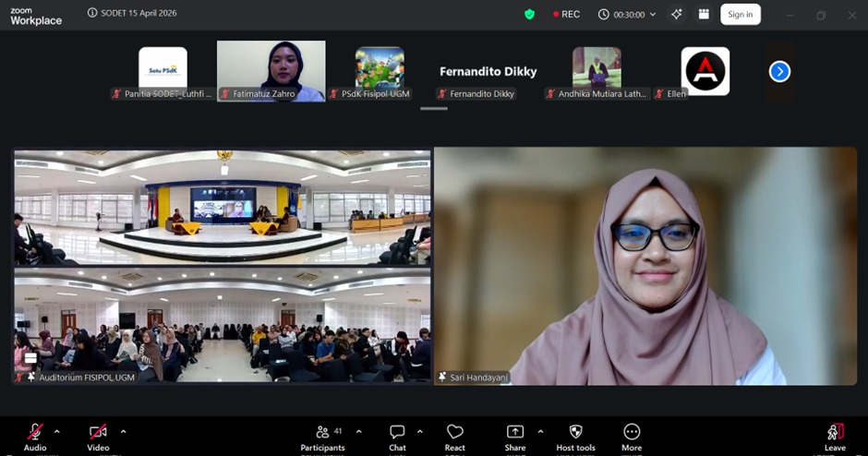Click the Sign in button

(740, 14)
